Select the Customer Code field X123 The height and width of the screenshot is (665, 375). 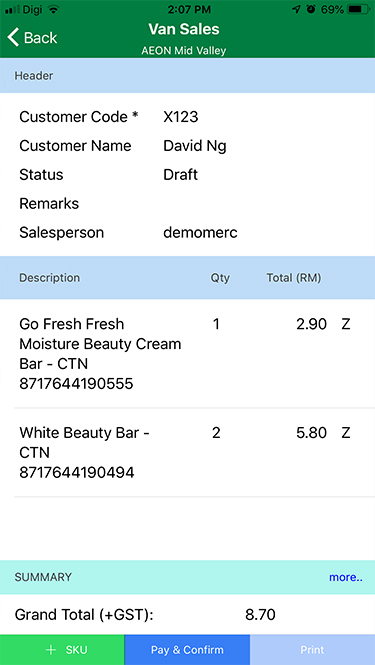(188, 117)
